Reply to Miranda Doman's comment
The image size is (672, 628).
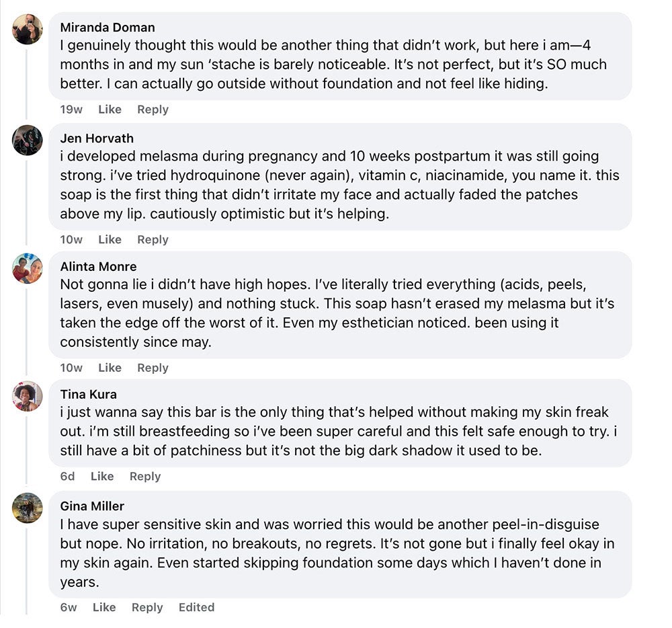[153, 110]
